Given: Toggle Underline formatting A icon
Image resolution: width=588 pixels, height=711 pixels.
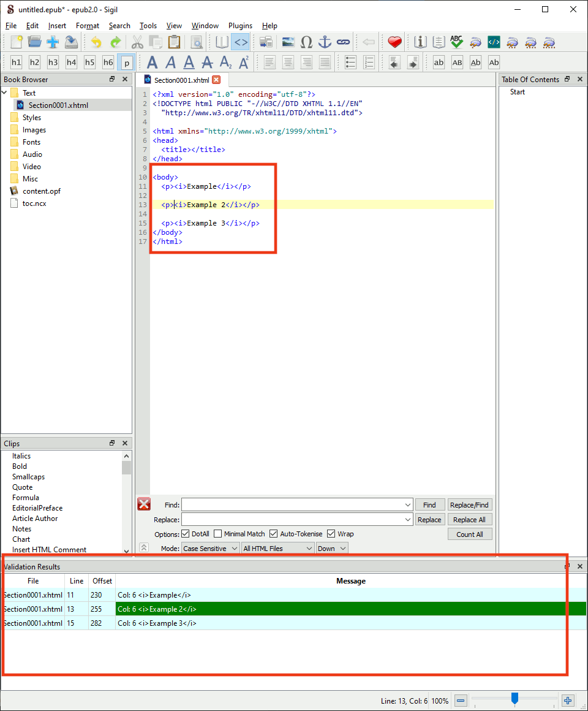Looking at the screenshot, I should (x=189, y=62).
